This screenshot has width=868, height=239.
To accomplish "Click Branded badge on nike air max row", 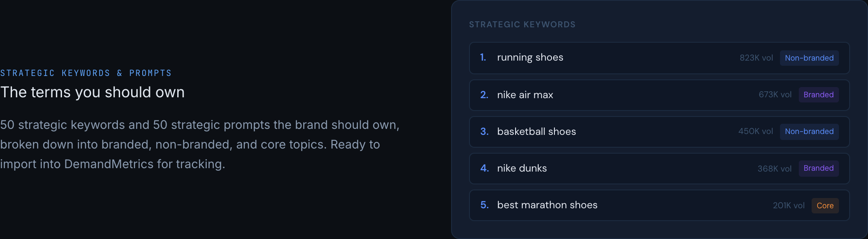I will (x=818, y=95).
